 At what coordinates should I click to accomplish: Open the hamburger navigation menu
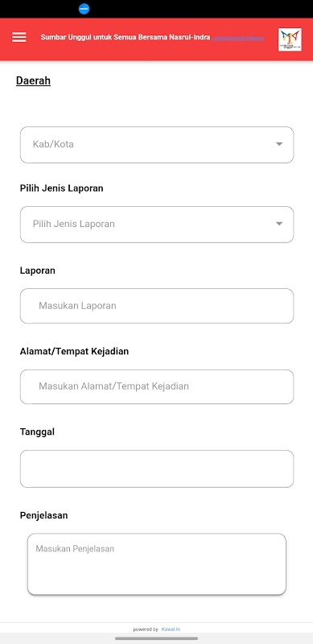(19, 37)
